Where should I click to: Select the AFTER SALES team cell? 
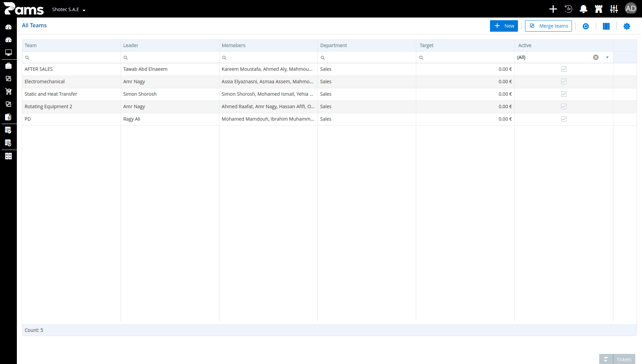pos(71,69)
